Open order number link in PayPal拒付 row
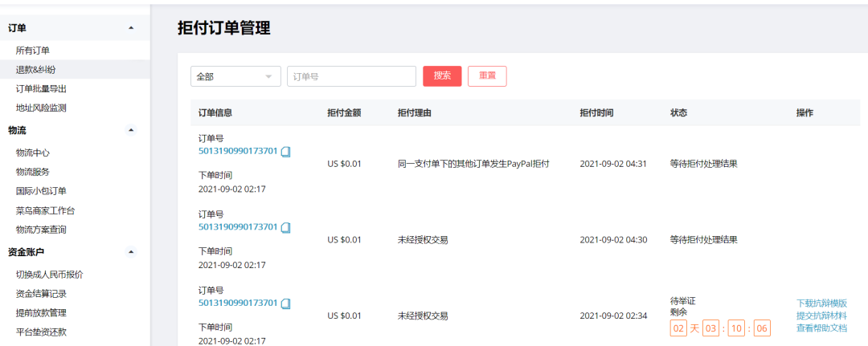Viewport: 868px width, 346px height. tap(238, 151)
